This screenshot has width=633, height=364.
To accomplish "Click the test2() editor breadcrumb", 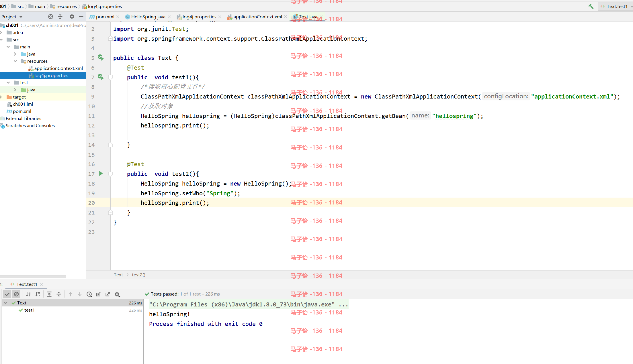I will pos(138,275).
